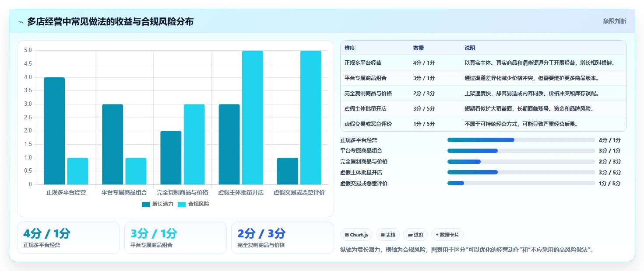Click the 合规风险 bar for 虚假交易或恶意评价
The width and height of the screenshot is (644, 271).
[x=311, y=118]
